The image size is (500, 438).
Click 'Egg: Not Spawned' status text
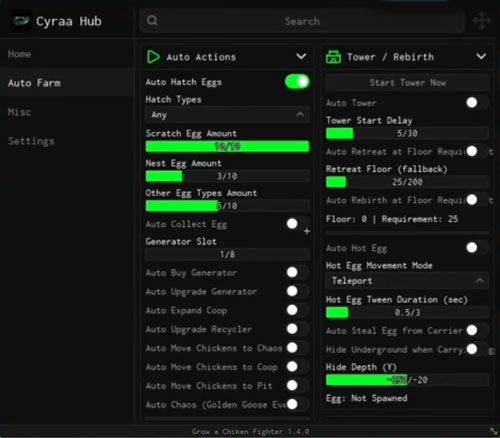pos(366,398)
